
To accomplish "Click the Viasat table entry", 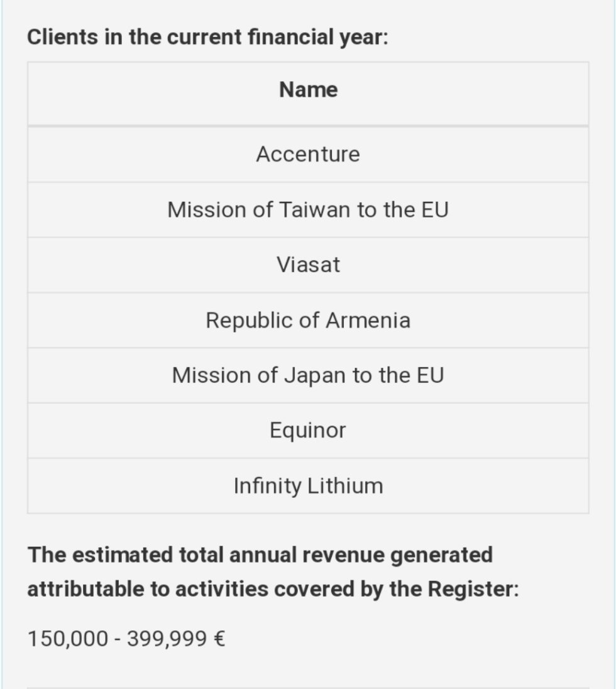I will (x=308, y=265).
